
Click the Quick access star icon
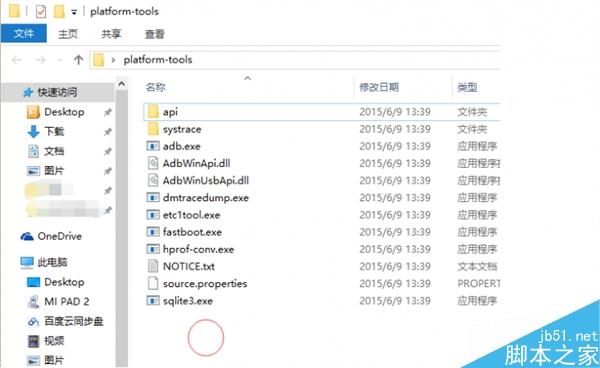(28, 92)
